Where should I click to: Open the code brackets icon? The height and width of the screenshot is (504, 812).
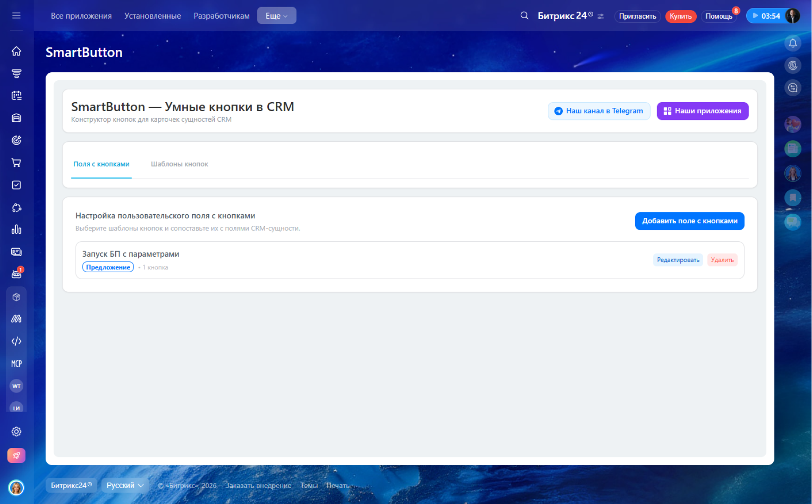[x=16, y=341]
